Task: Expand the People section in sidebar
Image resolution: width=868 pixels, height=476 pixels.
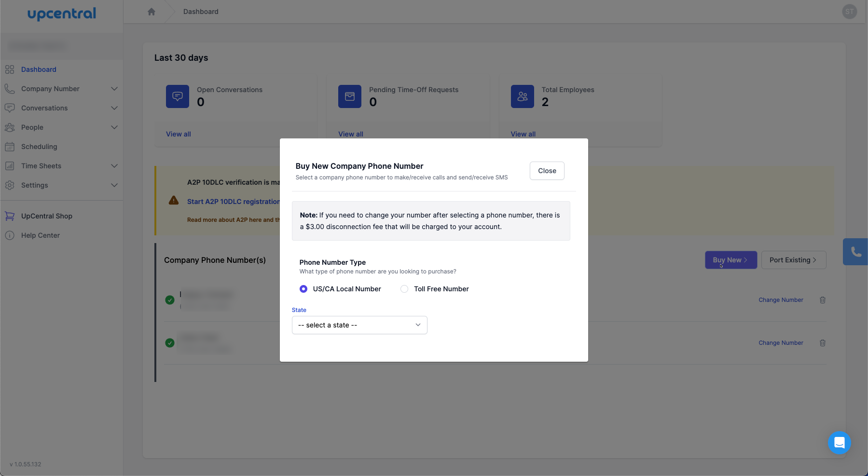Action: pos(114,127)
